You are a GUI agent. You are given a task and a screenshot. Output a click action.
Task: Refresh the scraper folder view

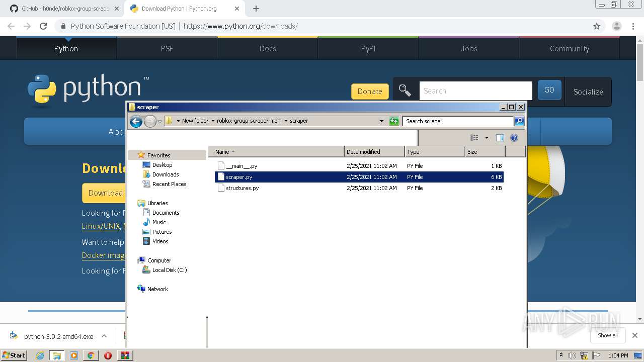(394, 121)
